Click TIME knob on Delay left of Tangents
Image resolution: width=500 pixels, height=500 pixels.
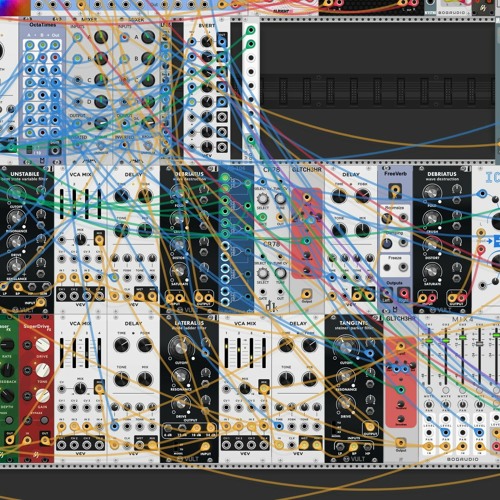[286, 345]
